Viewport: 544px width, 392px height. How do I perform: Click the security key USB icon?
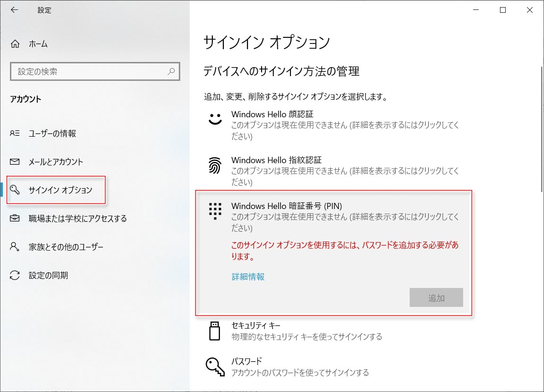click(x=215, y=331)
